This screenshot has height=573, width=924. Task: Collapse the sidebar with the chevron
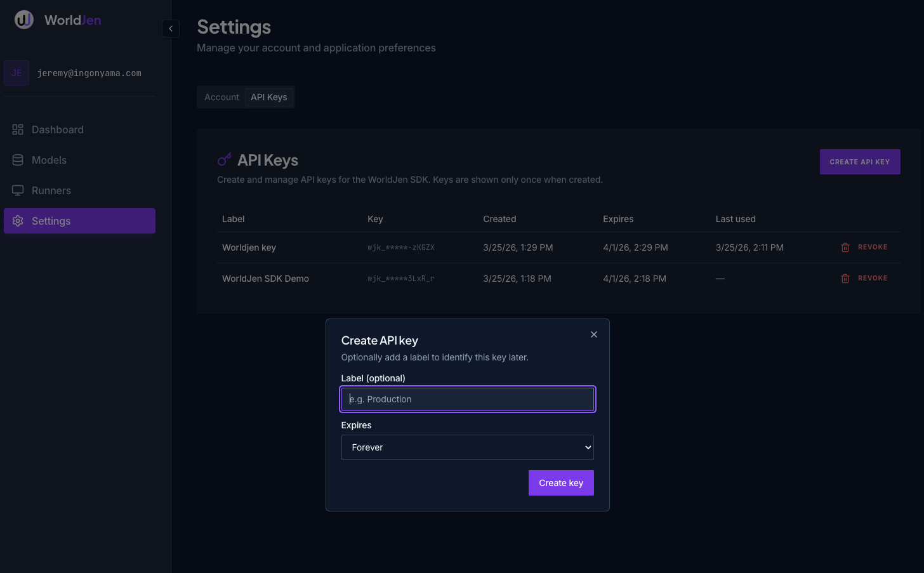tap(170, 28)
